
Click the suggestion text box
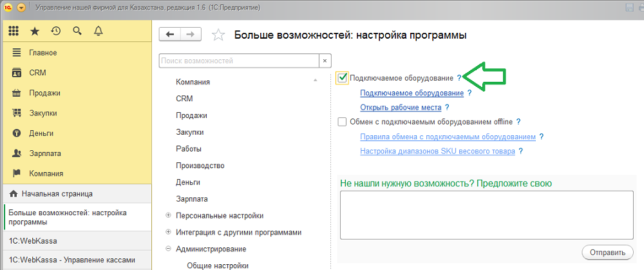point(487,215)
